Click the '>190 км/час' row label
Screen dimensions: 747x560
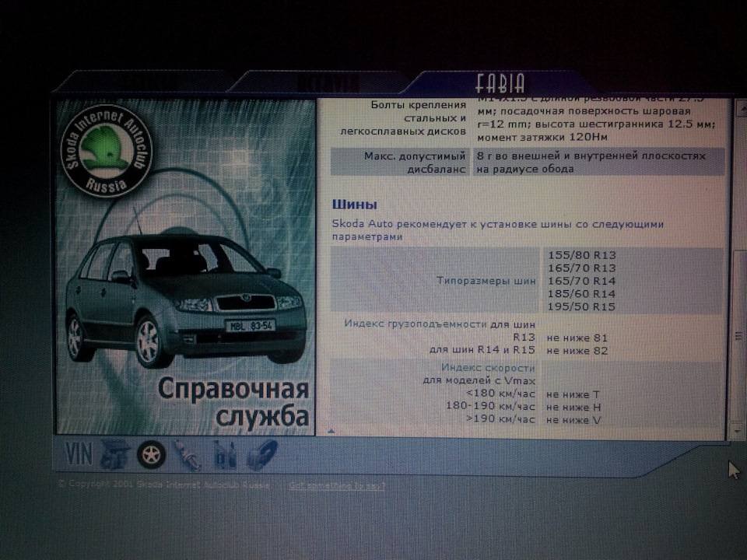500,419
